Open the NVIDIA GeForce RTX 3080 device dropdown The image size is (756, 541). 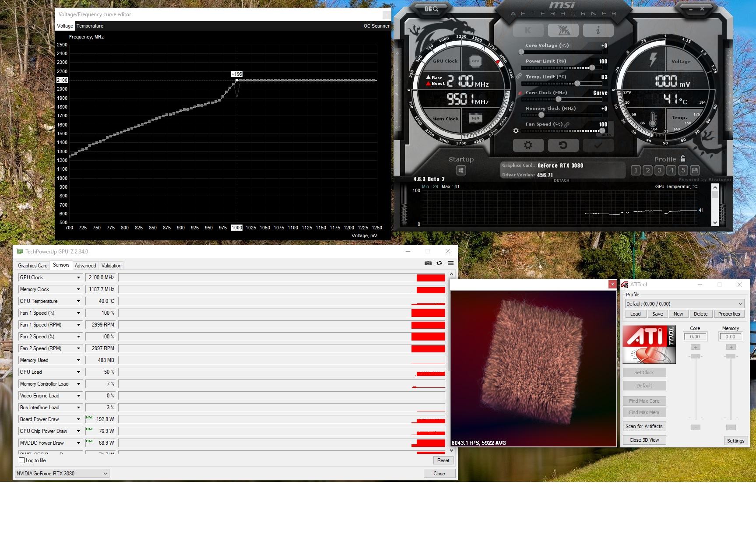tap(62, 473)
